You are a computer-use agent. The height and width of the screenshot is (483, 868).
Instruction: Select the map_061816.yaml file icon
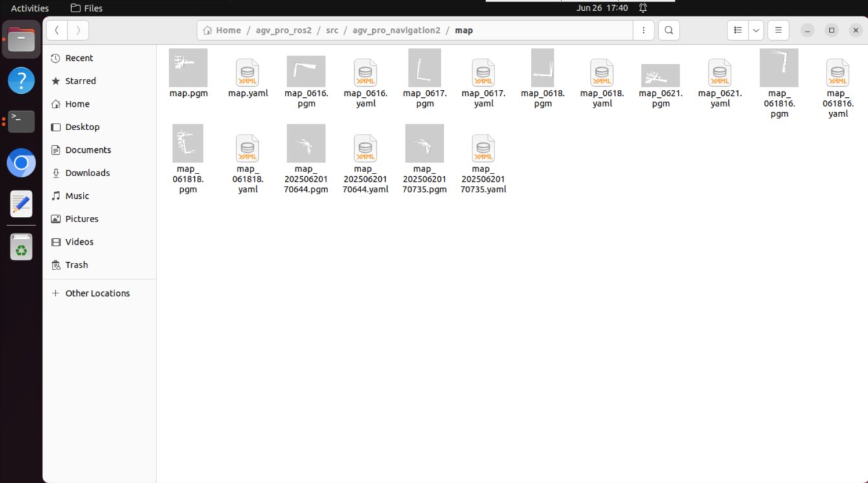[x=838, y=73]
